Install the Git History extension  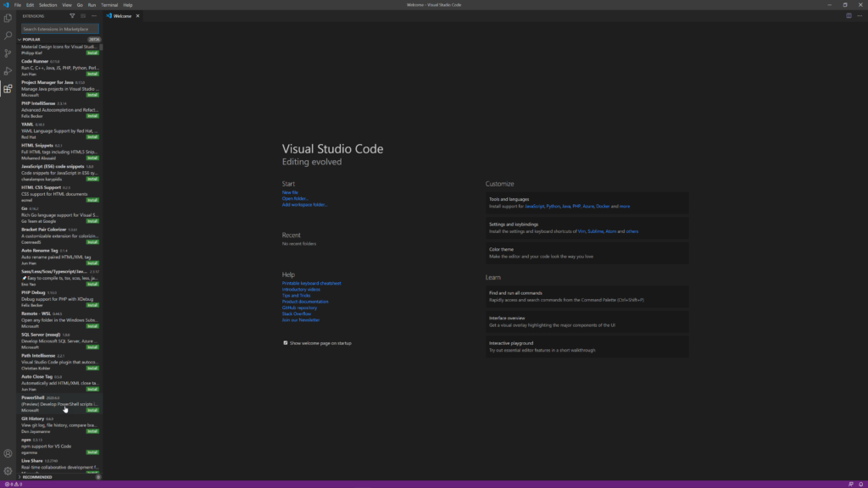[92, 431]
